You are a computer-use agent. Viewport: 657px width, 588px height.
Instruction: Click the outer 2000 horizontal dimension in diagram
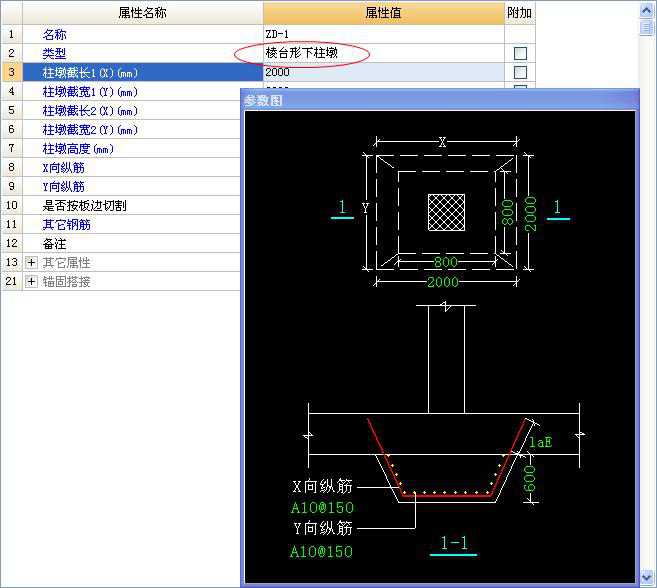tap(442, 282)
